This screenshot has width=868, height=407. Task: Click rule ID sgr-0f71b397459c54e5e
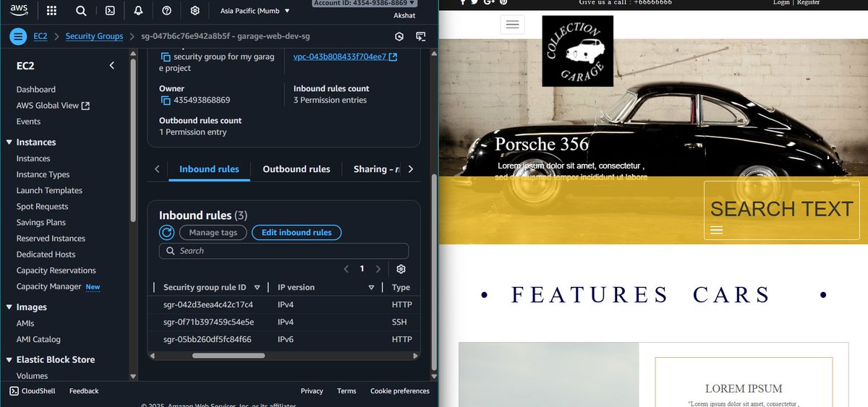click(208, 322)
